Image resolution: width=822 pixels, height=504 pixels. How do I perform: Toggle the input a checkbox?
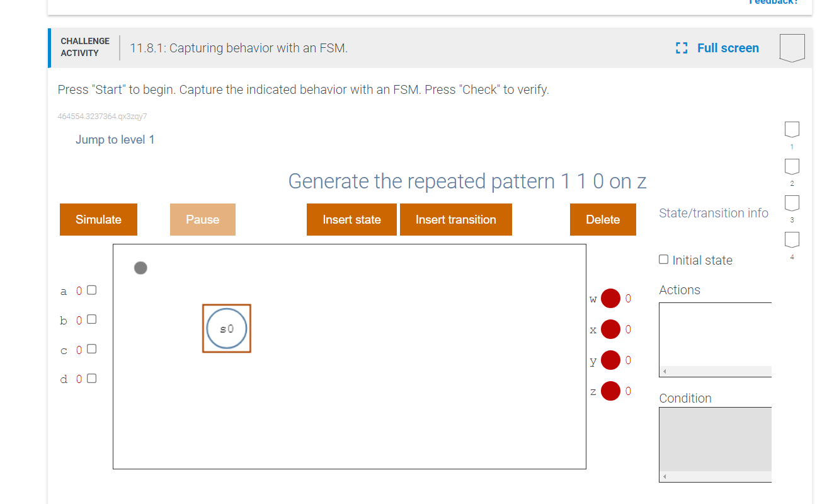(91, 290)
